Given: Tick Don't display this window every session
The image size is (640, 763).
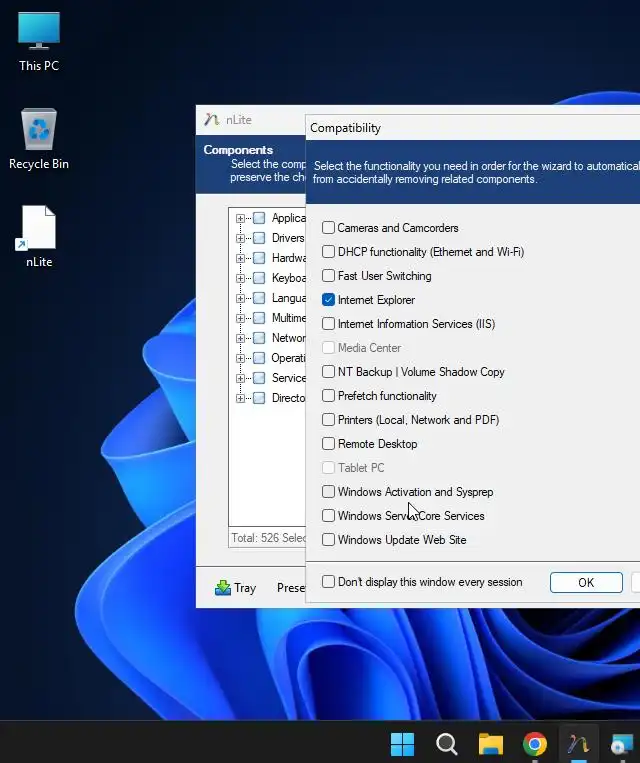Looking at the screenshot, I should (329, 581).
